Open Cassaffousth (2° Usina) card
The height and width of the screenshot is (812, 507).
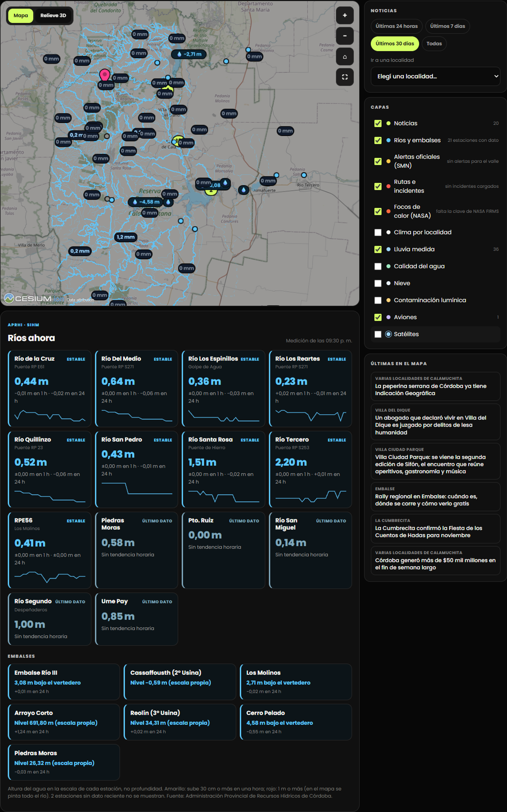180,682
